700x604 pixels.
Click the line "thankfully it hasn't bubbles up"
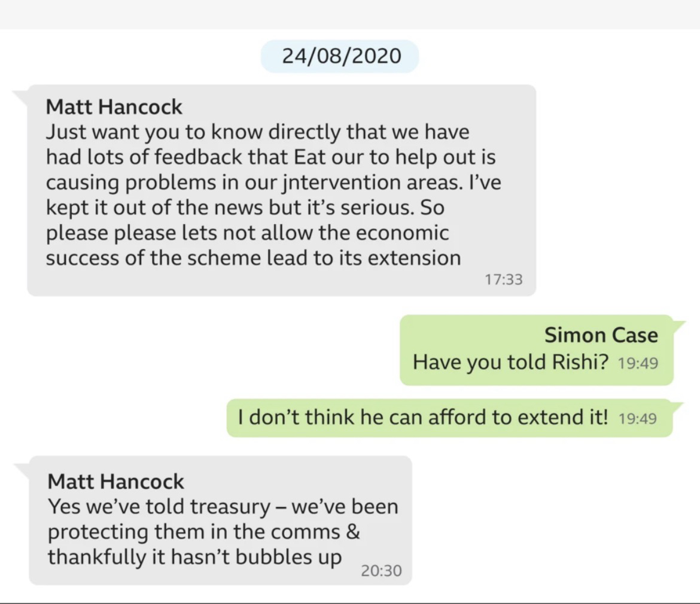pyautogui.click(x=195, y=557)
